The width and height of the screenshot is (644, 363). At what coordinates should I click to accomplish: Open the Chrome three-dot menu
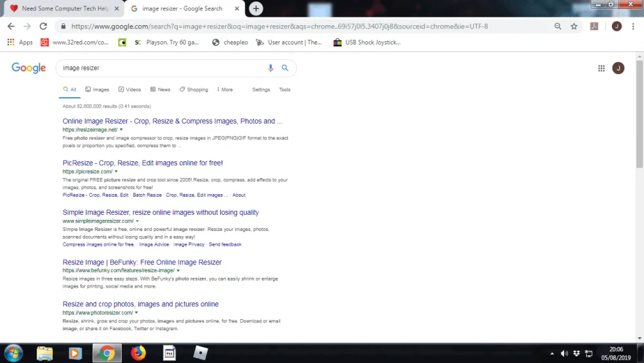633,26
